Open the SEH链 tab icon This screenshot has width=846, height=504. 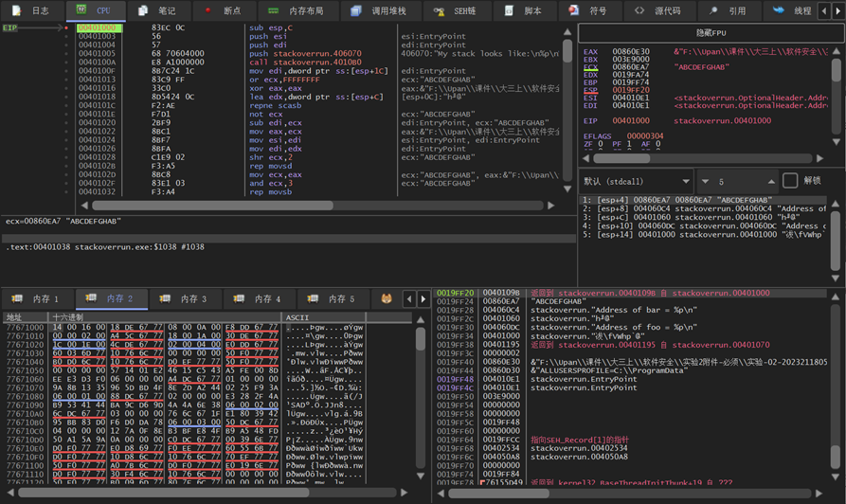click(x=440, y=10)
